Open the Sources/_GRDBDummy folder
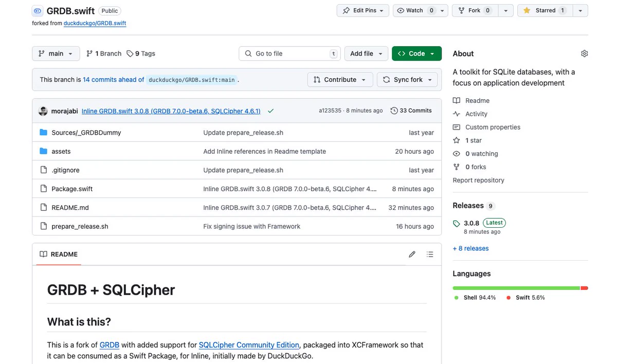 [x=86, y=133]
